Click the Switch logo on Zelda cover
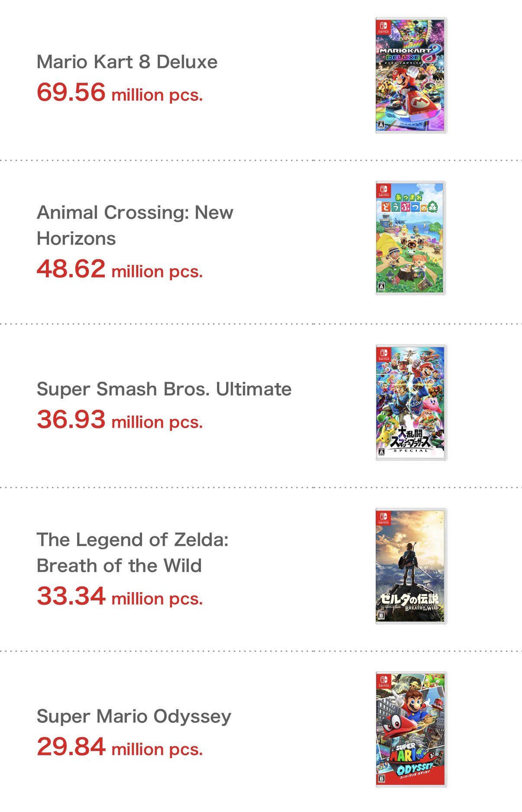522x812 pixels. 383,517
